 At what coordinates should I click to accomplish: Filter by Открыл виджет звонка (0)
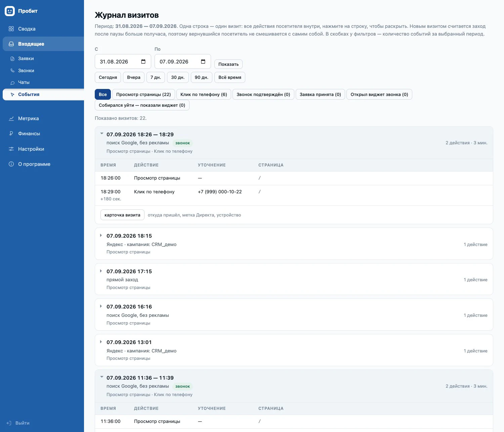[379, 94]
